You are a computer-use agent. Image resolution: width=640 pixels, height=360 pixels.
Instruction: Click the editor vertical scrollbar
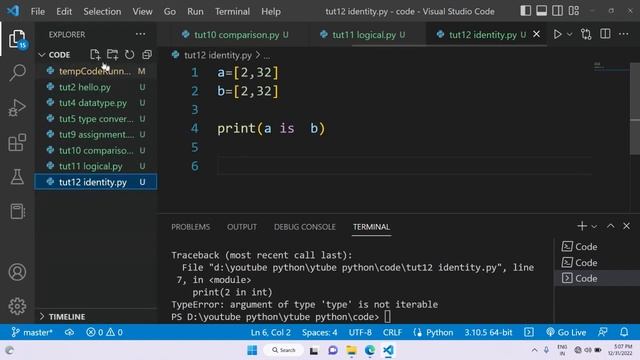point(635,109)
